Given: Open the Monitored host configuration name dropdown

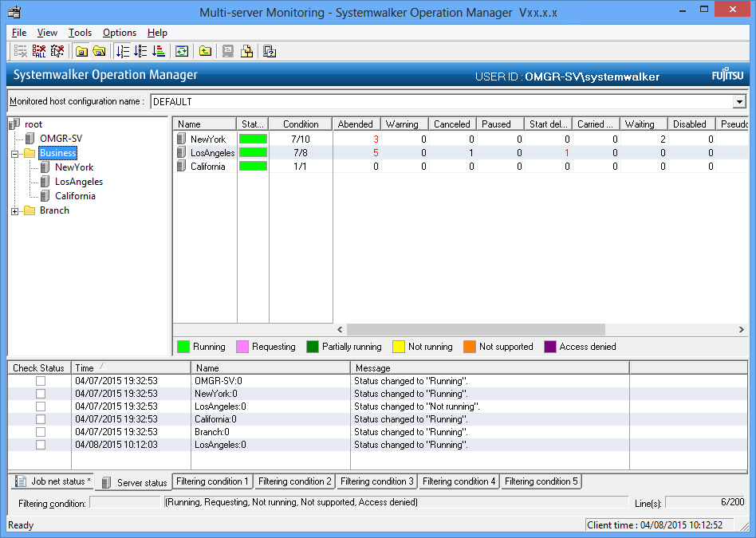Looking at the screenshot, I should pyautogui.click(x=739, y=102).
